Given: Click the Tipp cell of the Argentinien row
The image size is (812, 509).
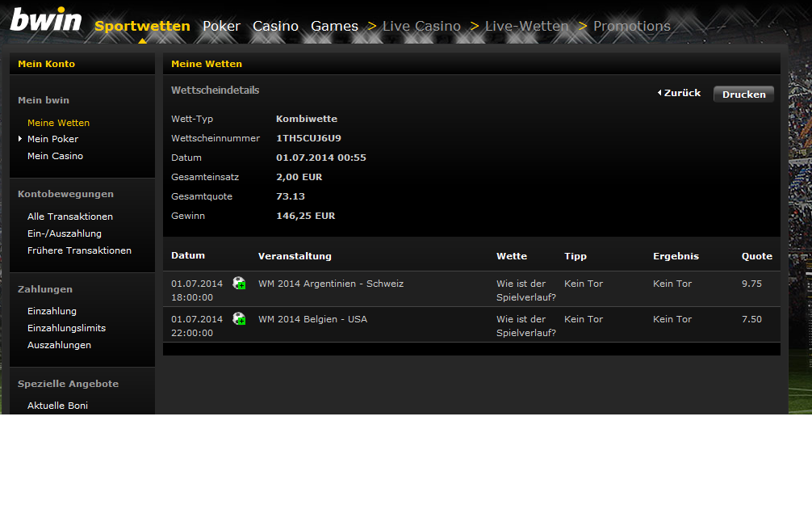Looking at the screenshot, I should pyautogui.click(x=584, y=284).
